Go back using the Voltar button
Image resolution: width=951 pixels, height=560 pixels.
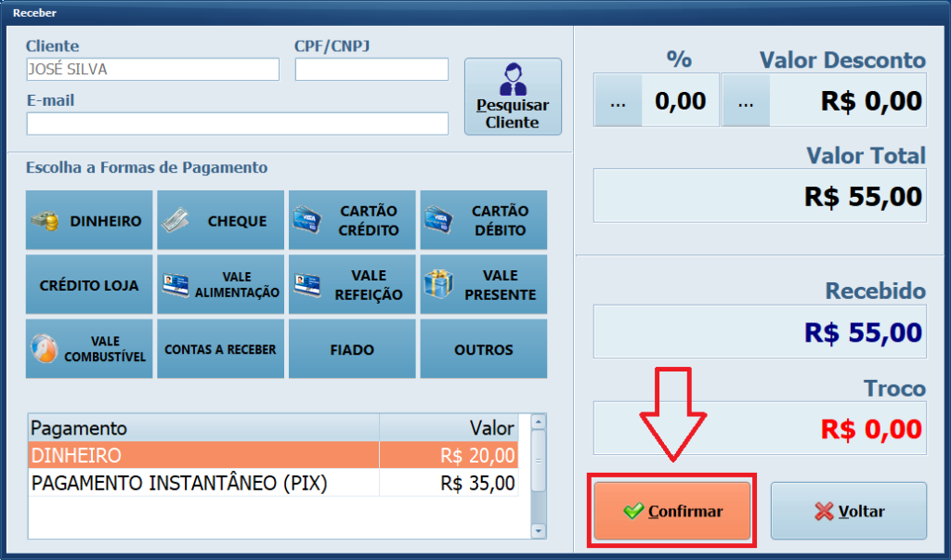849,511
